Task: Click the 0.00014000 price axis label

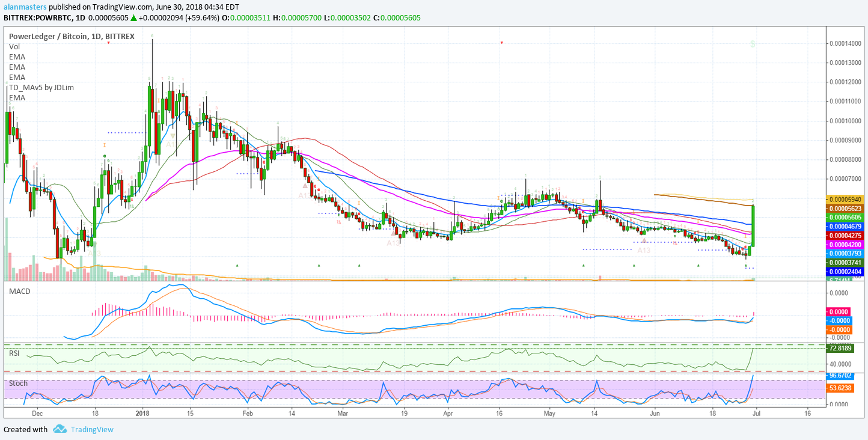Action: coord(846,43)
